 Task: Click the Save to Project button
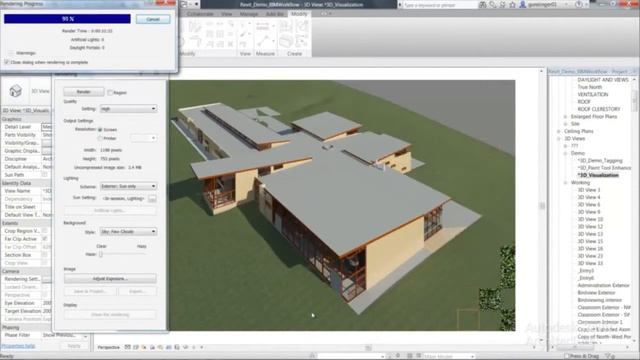coord(90,291)
